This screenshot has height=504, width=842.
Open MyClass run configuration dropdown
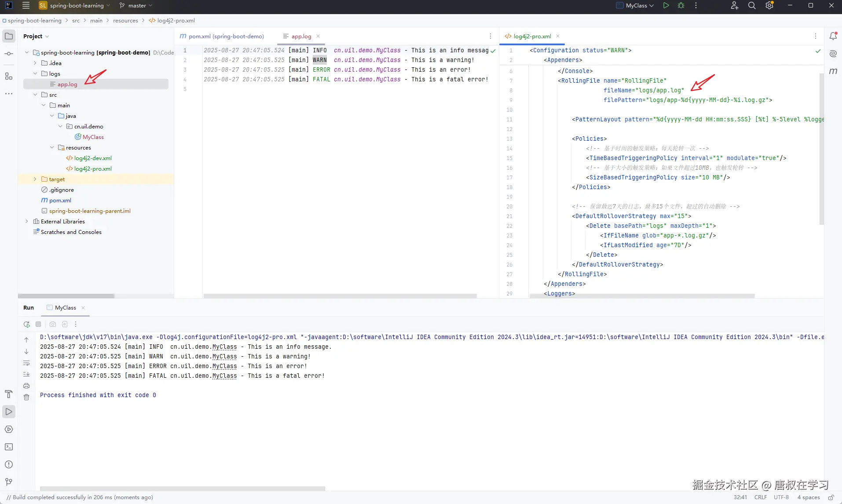point(635,6)
